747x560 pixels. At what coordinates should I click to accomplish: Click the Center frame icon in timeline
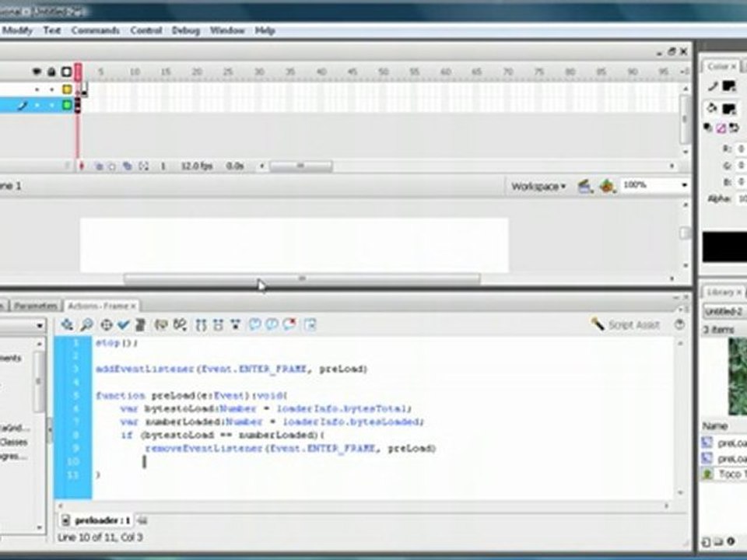(x=82, y=166)
